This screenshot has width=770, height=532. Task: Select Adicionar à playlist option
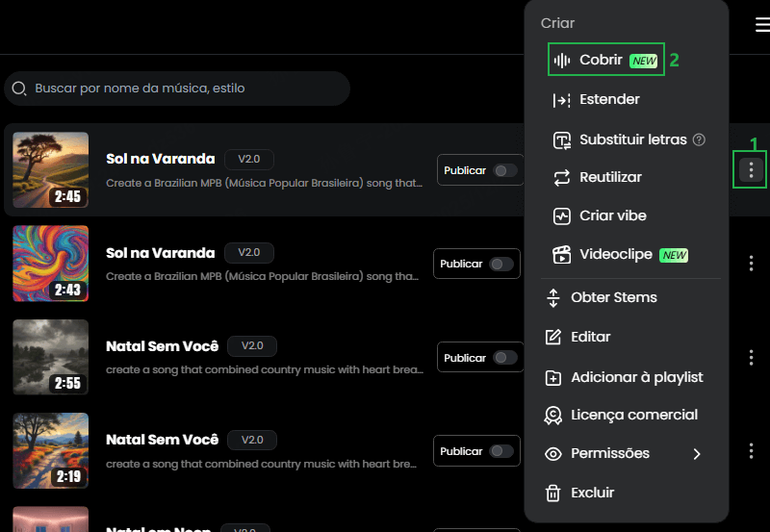[636, 378]
